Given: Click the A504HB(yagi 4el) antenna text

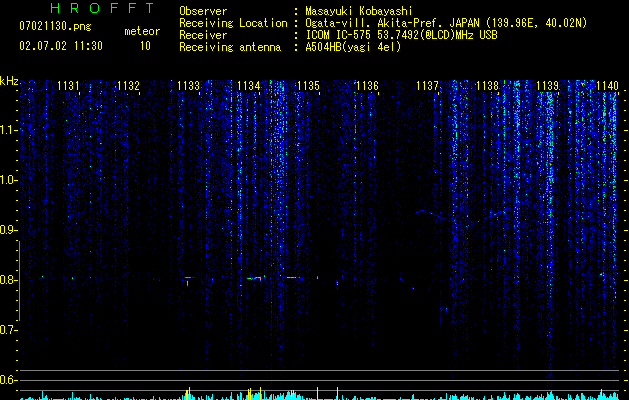Looking at the screenshot, I should coord(353,47).
